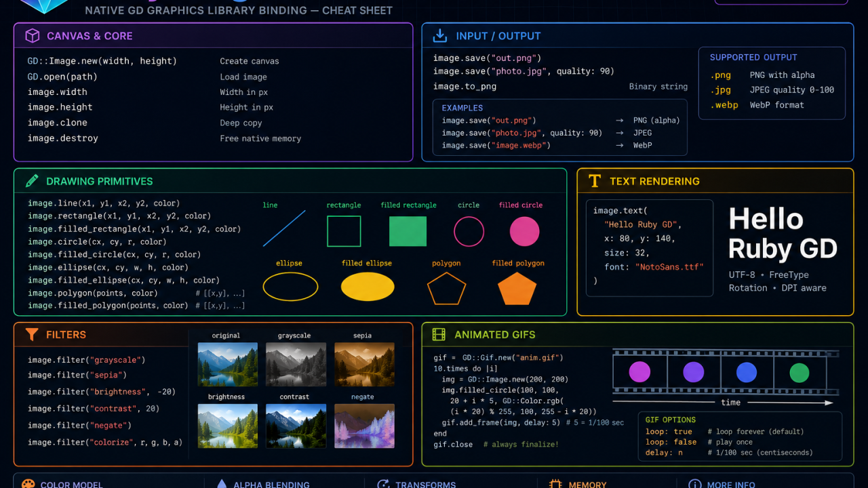The height and width of the screenshot is (488, 868).
Task: Click the image.filled_rectangle code line
Action: (x=134, y=229)
